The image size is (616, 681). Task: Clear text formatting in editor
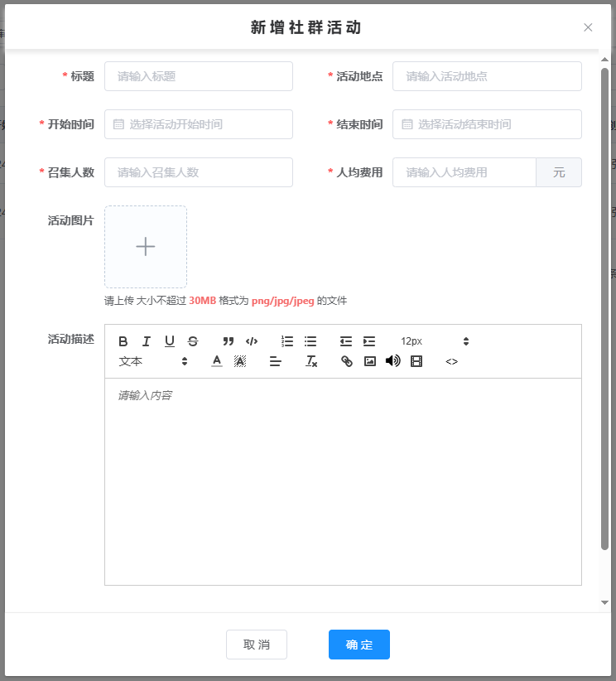[311, 361]
